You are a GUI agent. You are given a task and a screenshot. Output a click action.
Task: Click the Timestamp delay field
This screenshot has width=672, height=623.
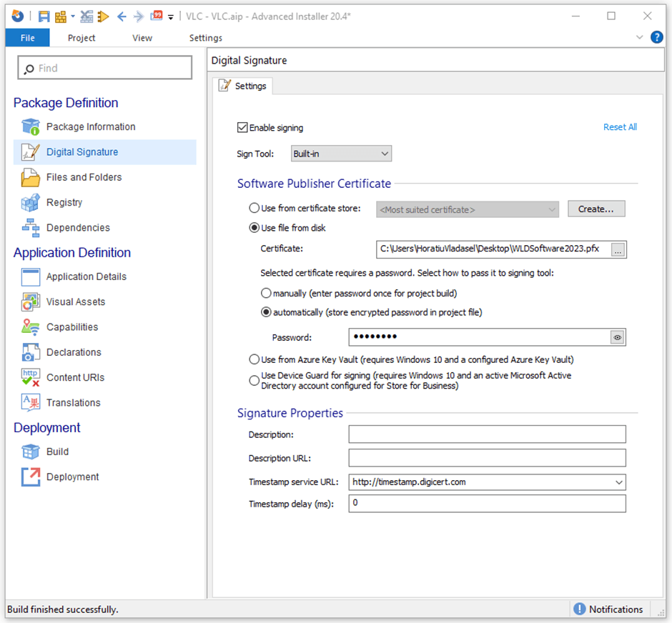[487, 504]
